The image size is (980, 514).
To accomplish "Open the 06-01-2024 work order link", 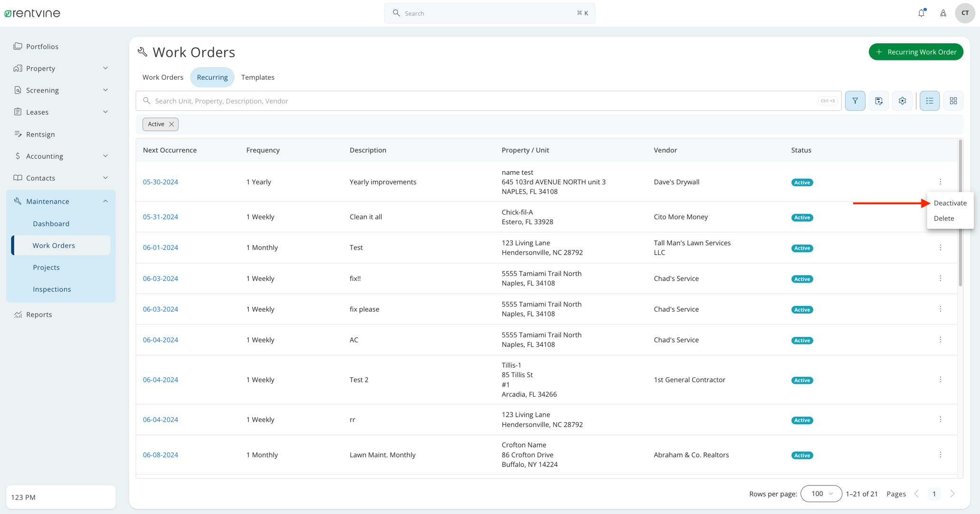I will click(160, 247).
